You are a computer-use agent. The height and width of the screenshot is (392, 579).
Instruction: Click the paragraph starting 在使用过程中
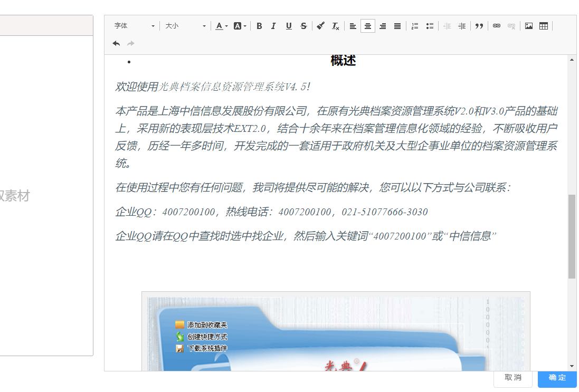click(x=312, y=187)
